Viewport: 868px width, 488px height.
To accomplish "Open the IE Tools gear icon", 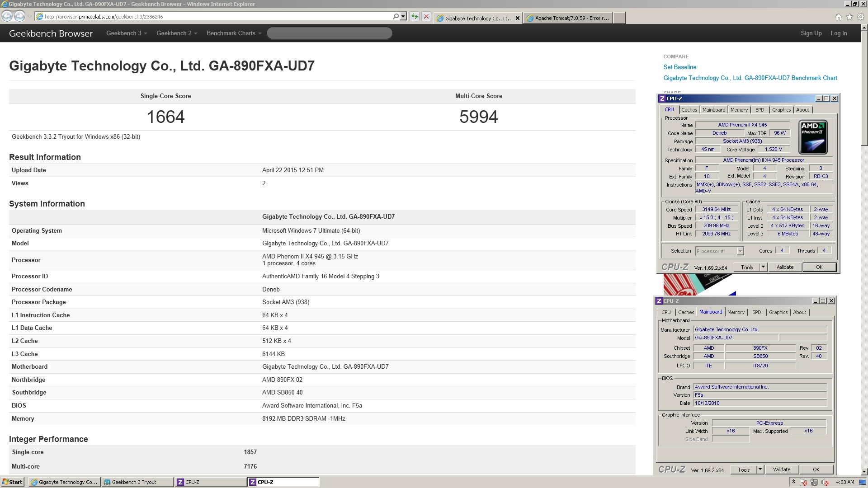I will click(860, 17).
